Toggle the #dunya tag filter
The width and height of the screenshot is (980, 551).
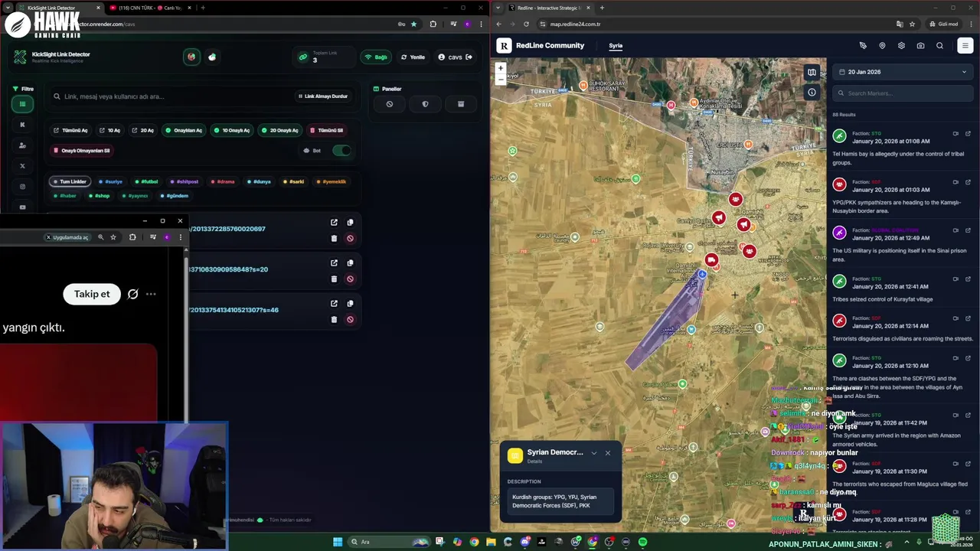(260, 182)
